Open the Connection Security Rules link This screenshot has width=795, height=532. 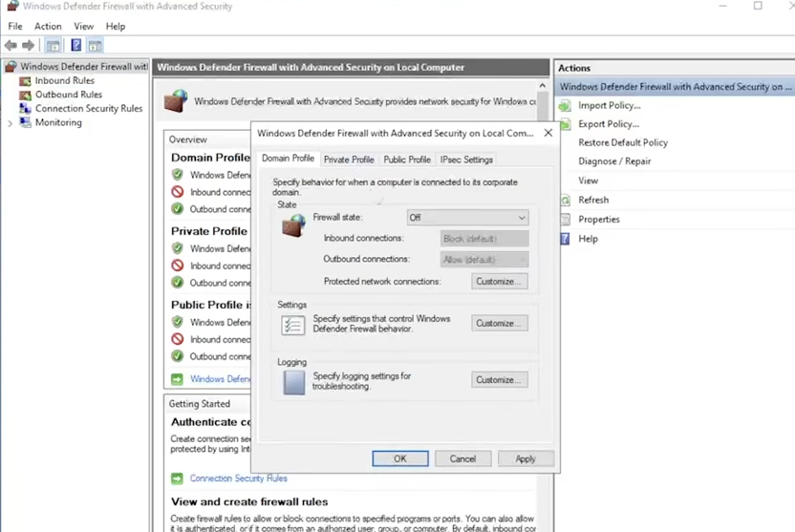(x=238, y=479)
